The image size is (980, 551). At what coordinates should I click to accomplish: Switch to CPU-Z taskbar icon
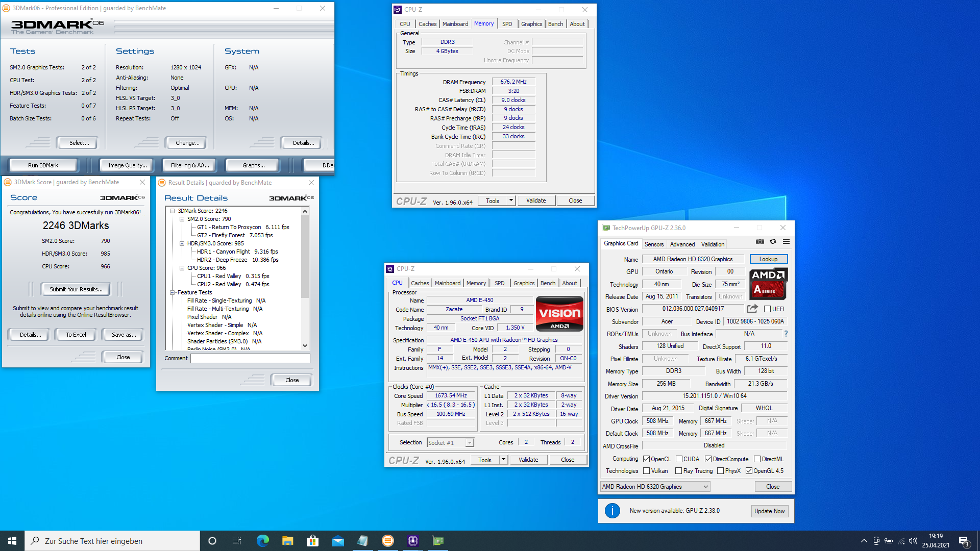point(413,541)
